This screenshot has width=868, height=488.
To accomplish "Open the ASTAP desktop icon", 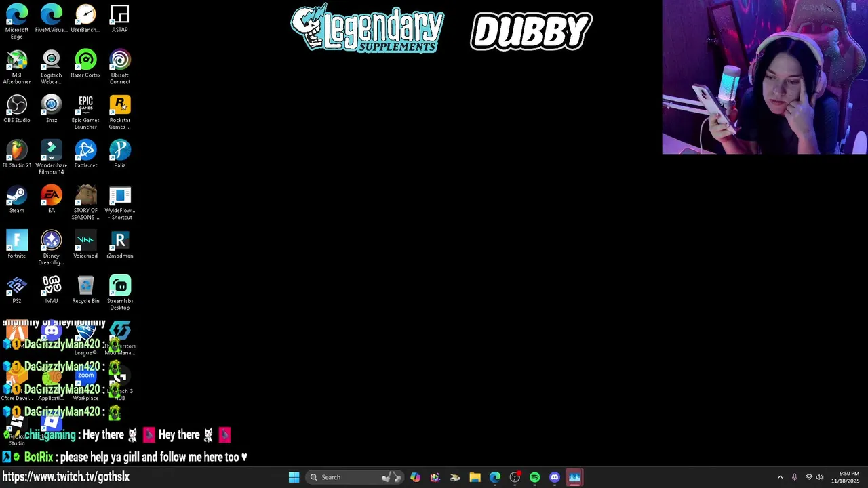I will click(x=120, y=18).
